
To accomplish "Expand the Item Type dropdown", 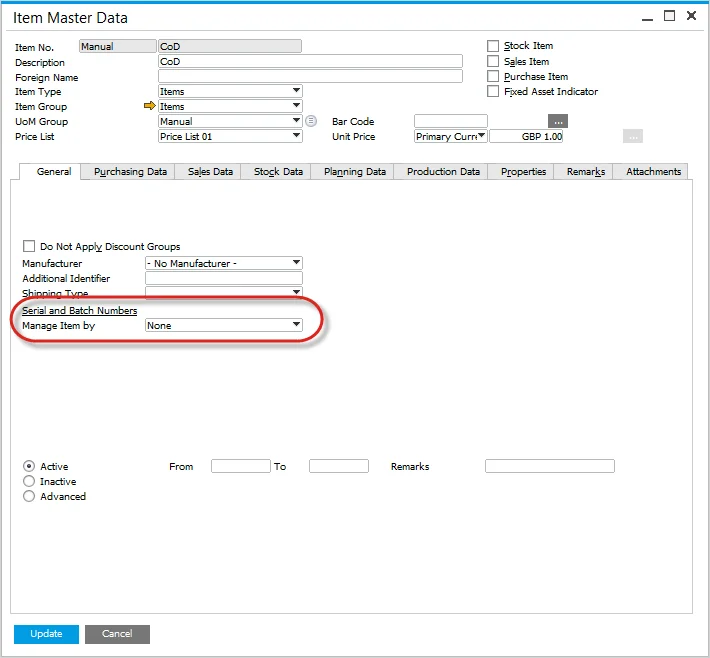I will 296,92.
